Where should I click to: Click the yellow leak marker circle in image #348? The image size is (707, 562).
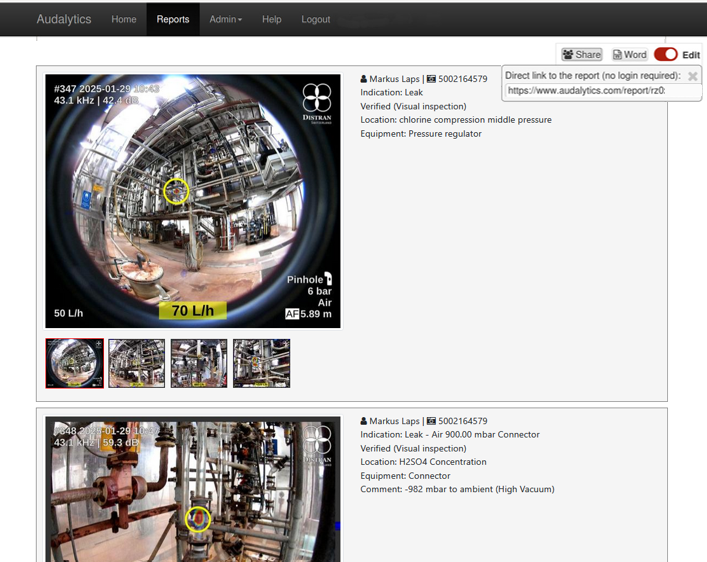pyautogui.click(x=198, y=519)
